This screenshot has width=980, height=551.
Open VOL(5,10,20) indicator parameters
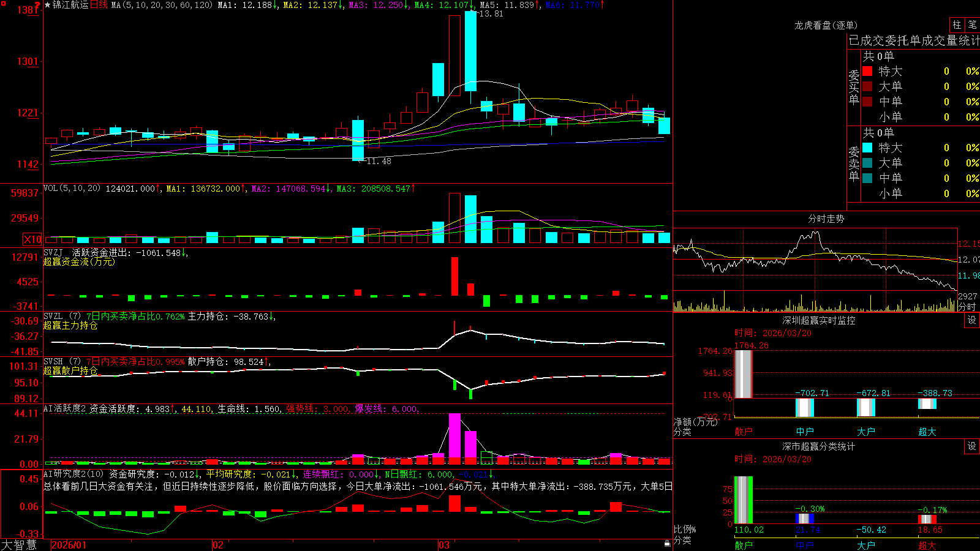[72, 189]
